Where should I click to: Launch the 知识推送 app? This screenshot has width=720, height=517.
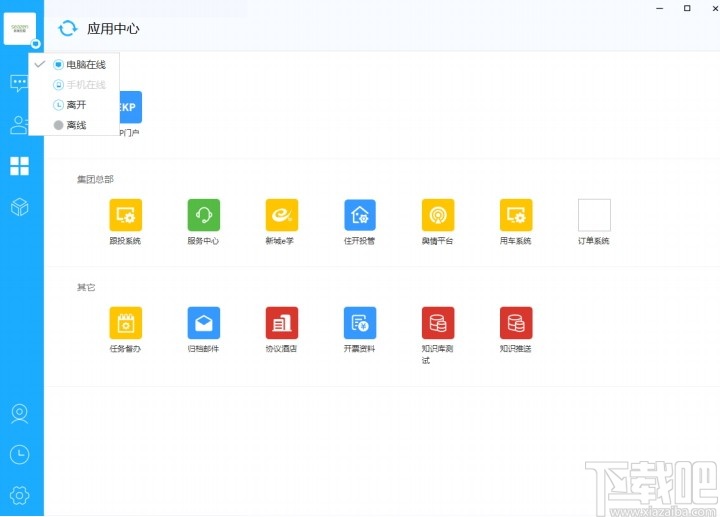pyautogui.click(x=516, y=323)
